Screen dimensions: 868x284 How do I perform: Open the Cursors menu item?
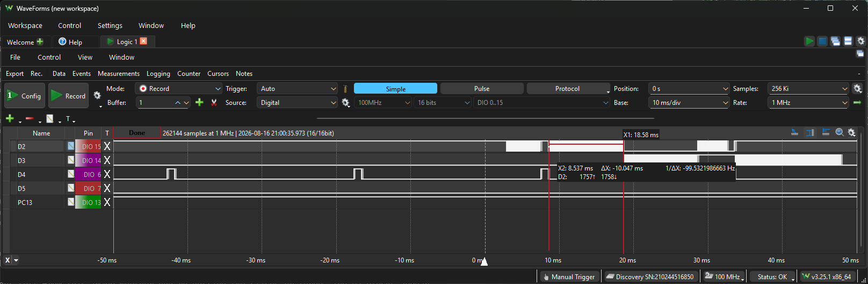(218, 74)
